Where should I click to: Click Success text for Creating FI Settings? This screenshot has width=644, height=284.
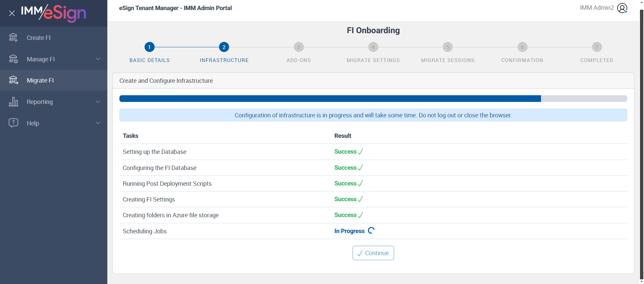pos(345,199)
